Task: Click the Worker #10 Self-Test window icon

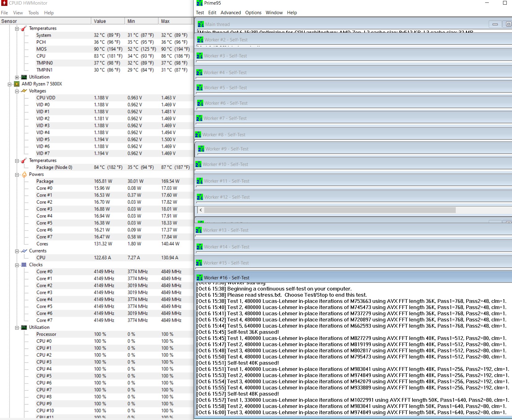Action: (198, 164)
